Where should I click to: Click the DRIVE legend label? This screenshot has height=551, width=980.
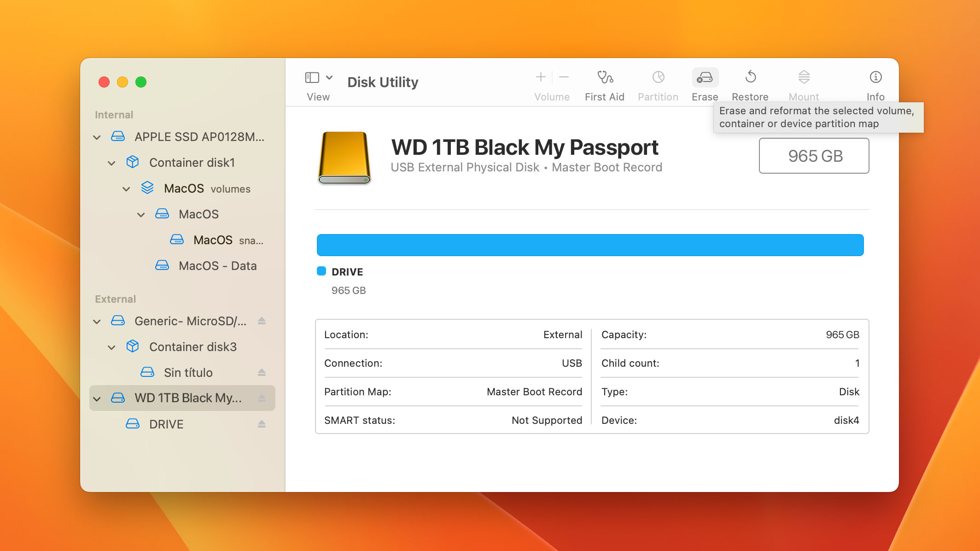click(347, 272)
